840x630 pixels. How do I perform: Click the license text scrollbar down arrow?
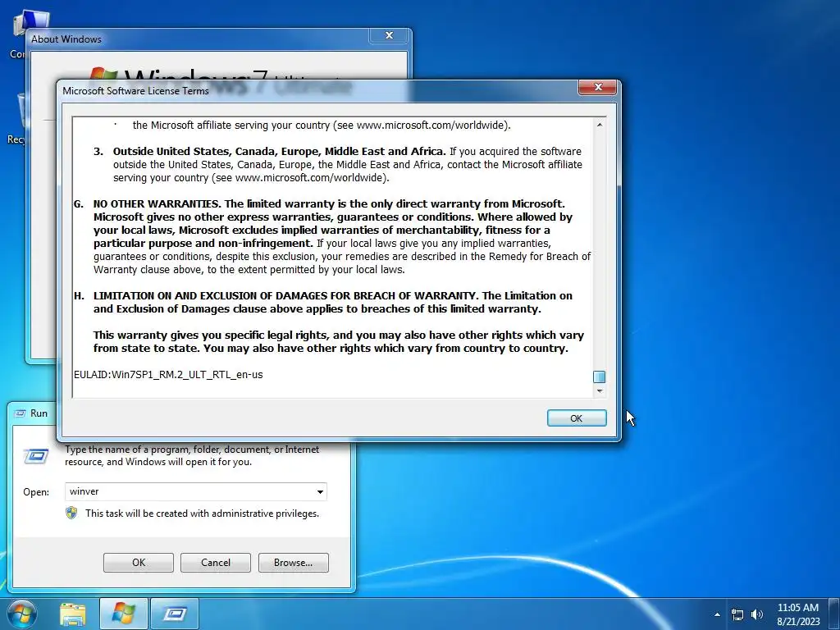(x=600, y=391)
